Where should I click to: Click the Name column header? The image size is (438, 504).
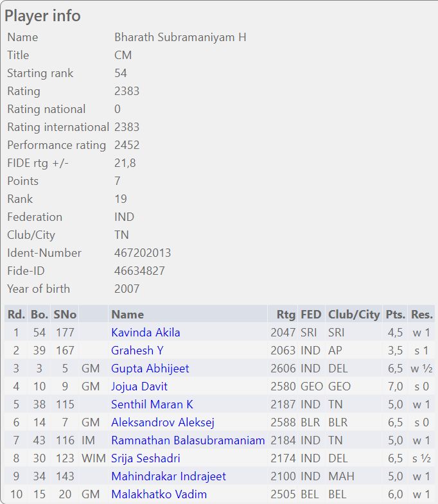(x=127, y=315)
